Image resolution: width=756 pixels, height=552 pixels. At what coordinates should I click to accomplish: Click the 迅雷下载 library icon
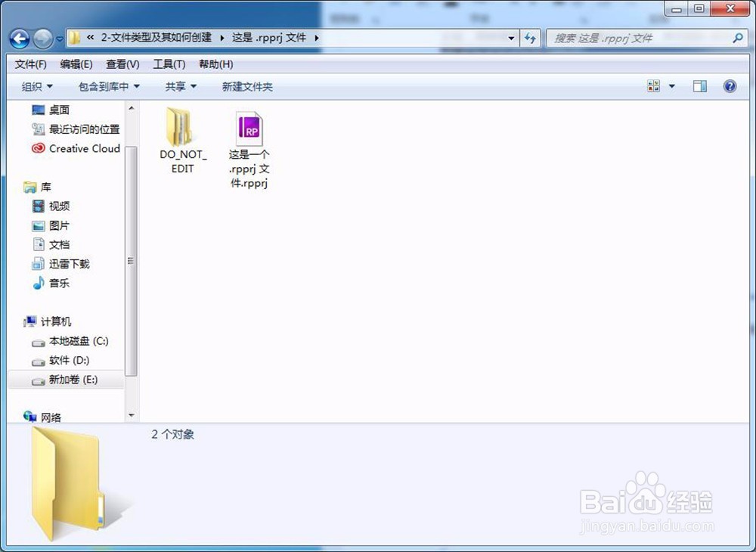click(x=38, y=264)
